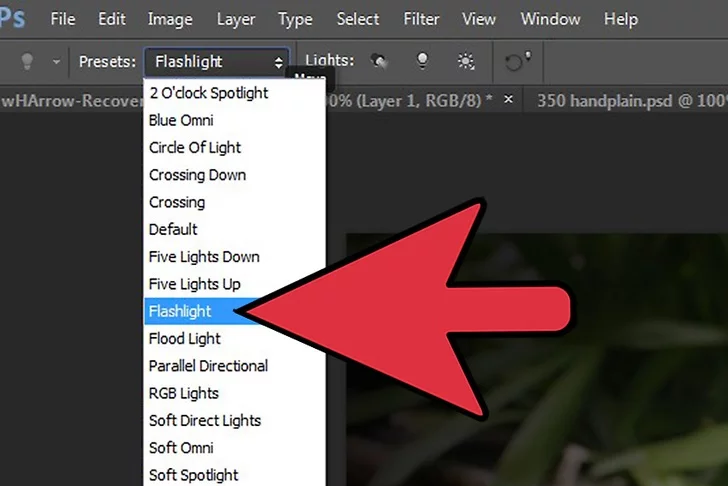The image size is (728, 486).
Task: Click the reset current light icon
Action: click(517, 62)
